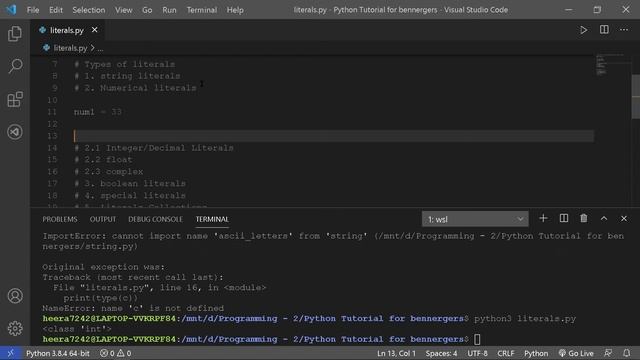Expand the breadcrumb ellipsis after literals.py
The width and height of the screenshot is (640, 360).
[100, 48]
